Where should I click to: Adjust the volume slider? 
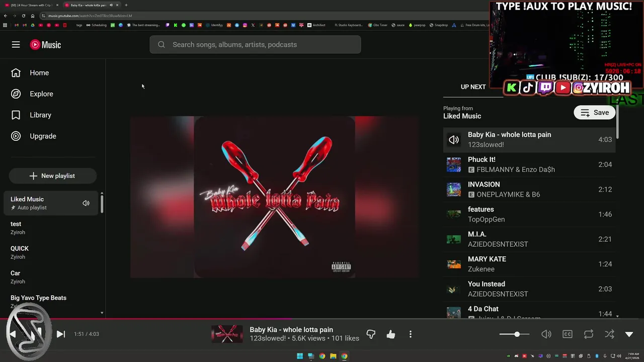click(514, 334)
